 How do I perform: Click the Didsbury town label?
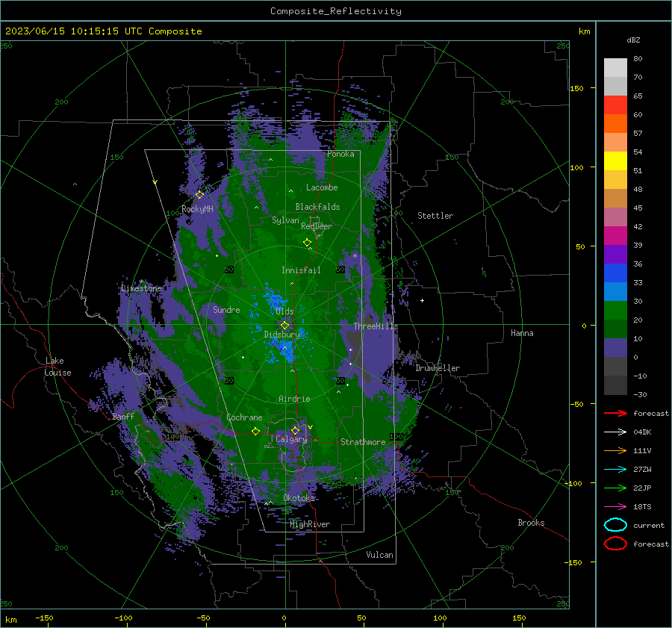(x=281, y=335)
